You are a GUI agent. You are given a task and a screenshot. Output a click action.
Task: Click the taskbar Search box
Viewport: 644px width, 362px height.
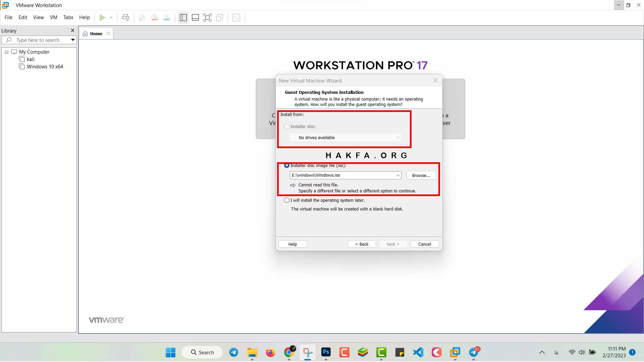pos(202,352)
